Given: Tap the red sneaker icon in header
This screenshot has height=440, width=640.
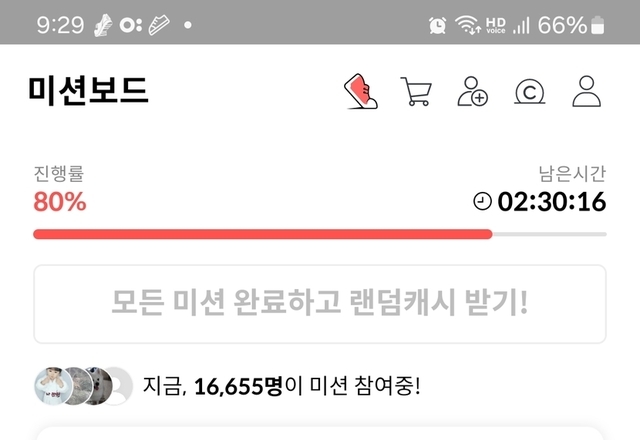Looking at the screenshot, I should coord(361,91).
